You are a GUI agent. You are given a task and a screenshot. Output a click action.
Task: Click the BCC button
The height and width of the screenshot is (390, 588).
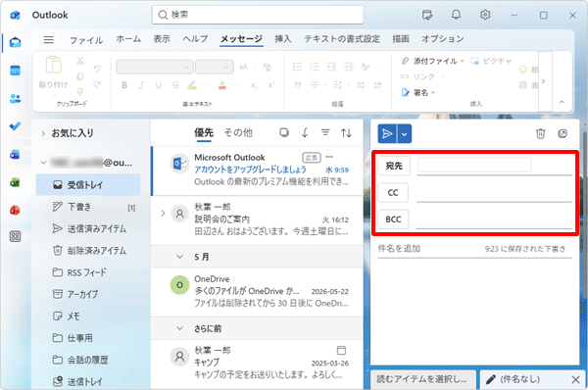(x=393, y=219)
